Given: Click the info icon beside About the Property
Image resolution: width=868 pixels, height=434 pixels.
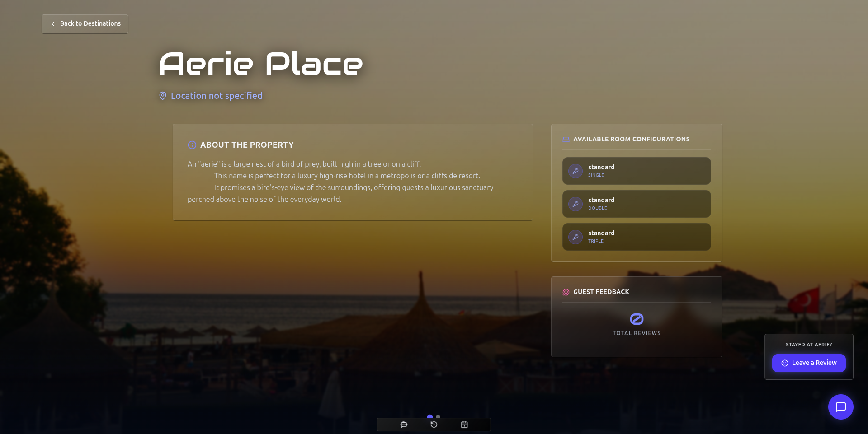Looking at the screenshot, I should pyautogui.click(x=192, y=145).
